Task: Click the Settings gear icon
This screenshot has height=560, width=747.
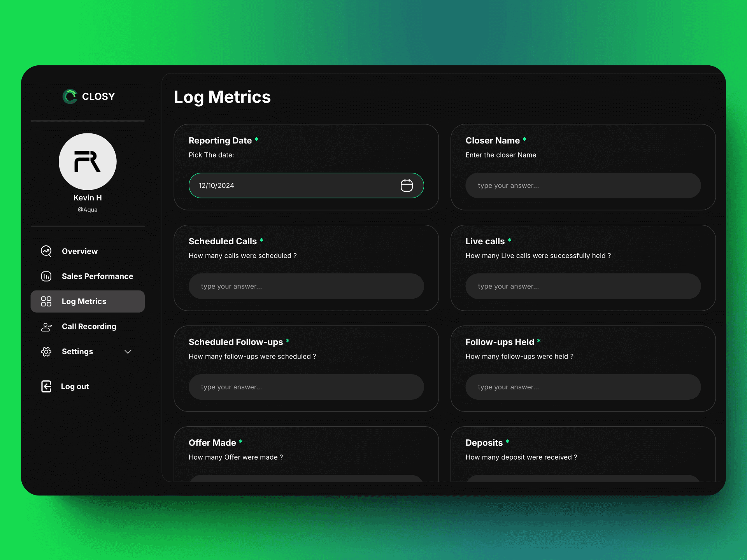Action: tap(46, 352)
